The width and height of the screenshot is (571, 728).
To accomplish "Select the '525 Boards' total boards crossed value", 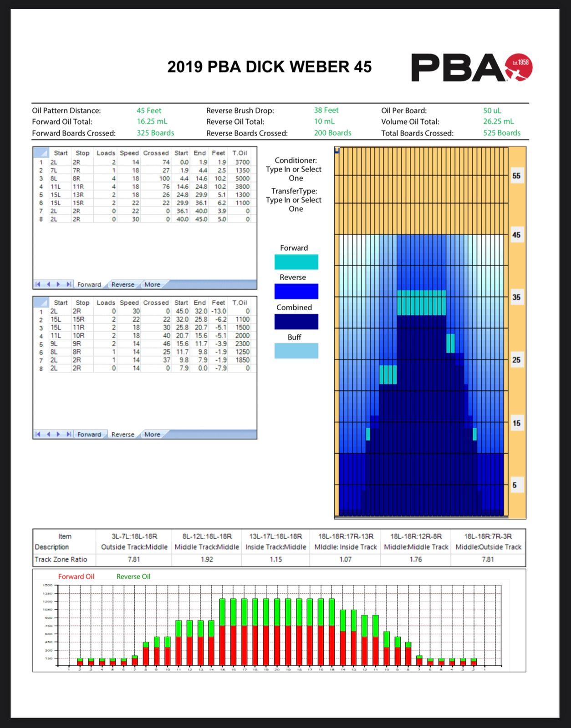I will tap(502, 133).
